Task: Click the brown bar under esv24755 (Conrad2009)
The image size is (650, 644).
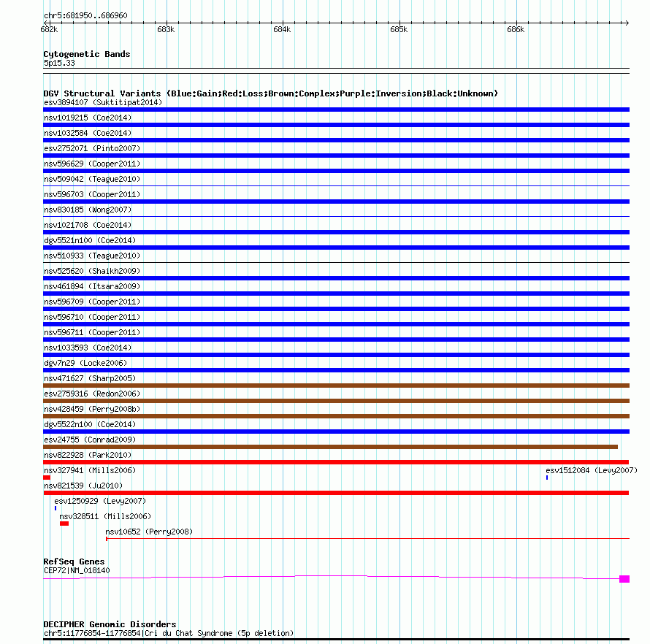Action: tap(330, 447)
